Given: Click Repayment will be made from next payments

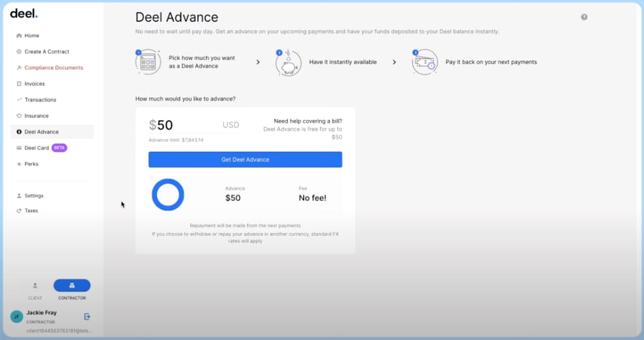Looking at the screenshot, I should [x=245, y=226].
